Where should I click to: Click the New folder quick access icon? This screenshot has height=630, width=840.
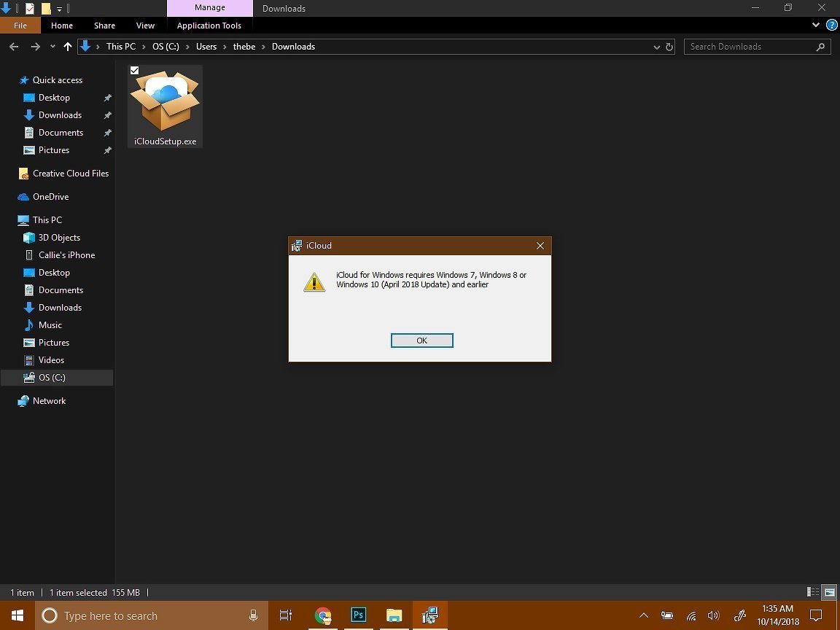point(46,8)
